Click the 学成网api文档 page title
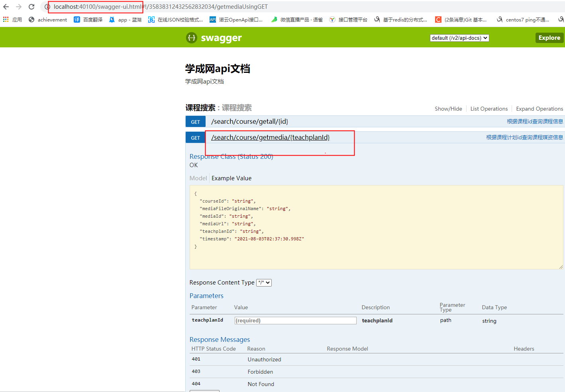 [218, 68]
